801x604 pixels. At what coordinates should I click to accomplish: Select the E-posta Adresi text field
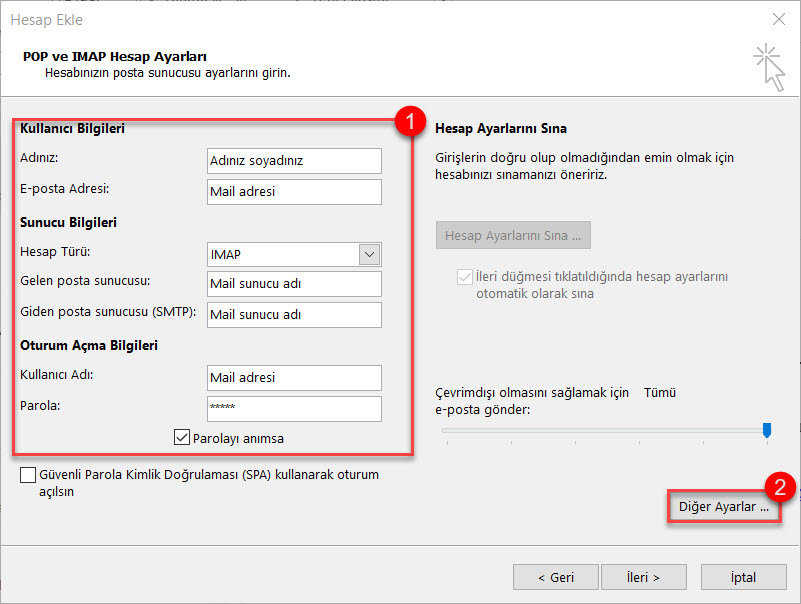coord(294,191)
